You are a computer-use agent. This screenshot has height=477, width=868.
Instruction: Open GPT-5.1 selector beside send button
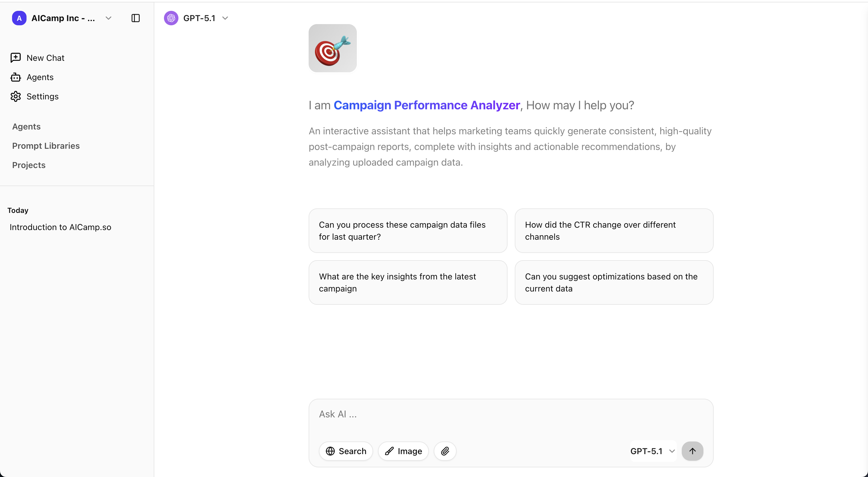point(652,451)
